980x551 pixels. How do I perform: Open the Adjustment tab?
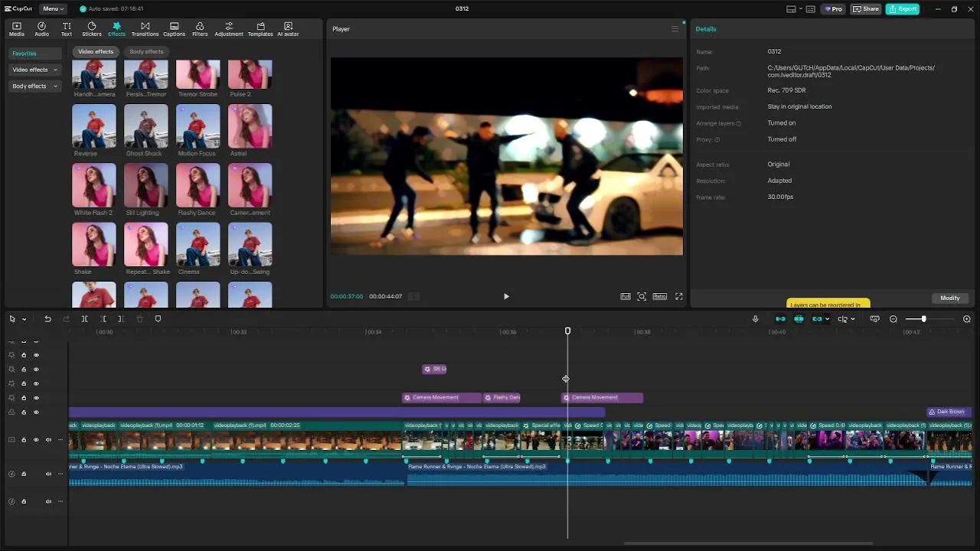click(229, 29)
